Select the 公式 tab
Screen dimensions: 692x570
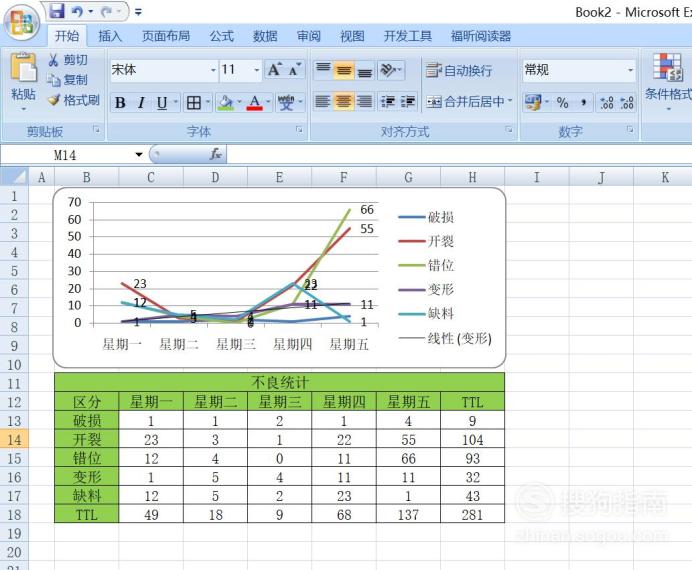[222, 36]
